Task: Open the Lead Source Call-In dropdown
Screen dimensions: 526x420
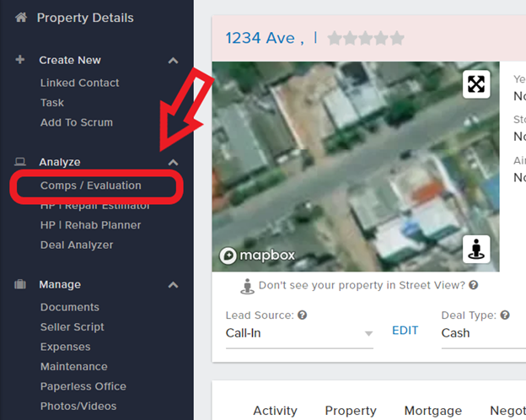Action: pos(299,333)
